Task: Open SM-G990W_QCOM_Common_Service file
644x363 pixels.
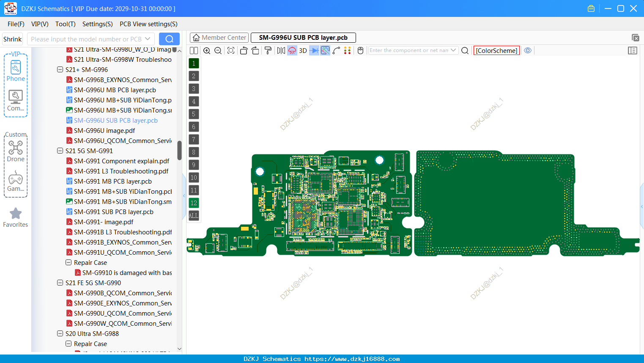Action: [x=123, y=323]
